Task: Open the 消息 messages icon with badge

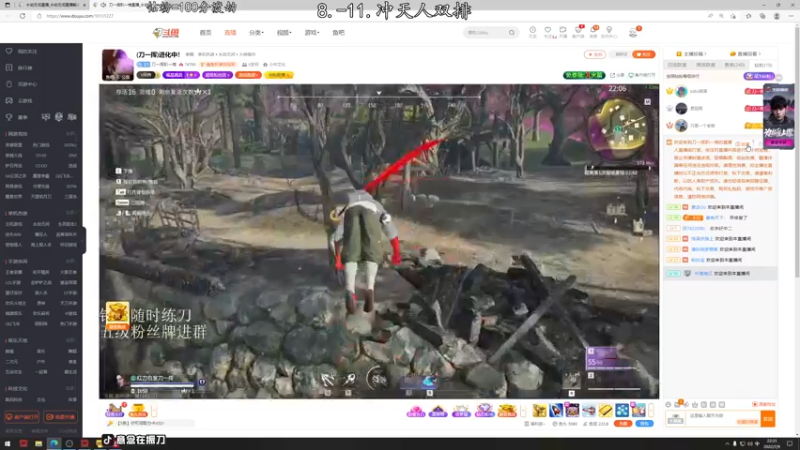Action: [x=593, y=31]
